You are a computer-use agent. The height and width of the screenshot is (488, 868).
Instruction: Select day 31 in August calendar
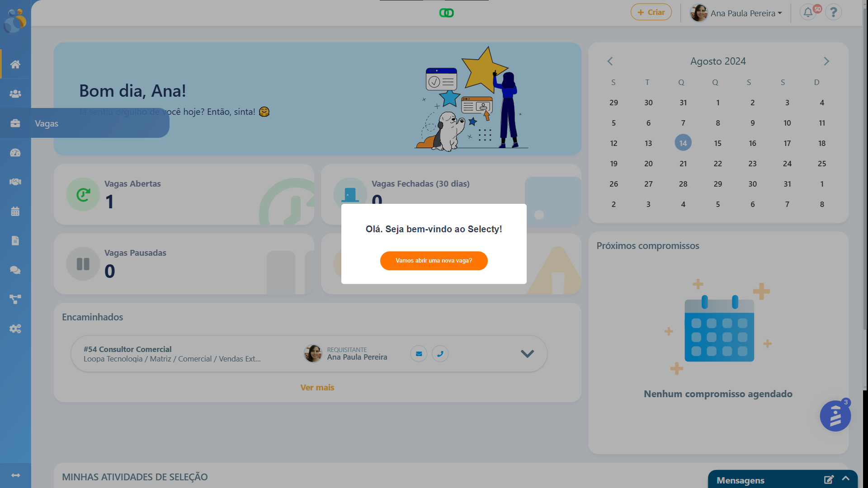787,184
